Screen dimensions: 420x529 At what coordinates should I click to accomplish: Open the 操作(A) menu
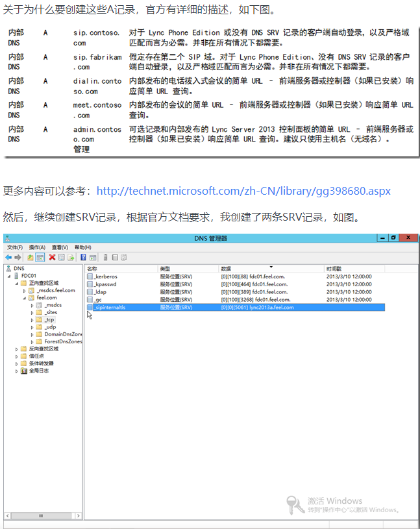click(37, 248)
